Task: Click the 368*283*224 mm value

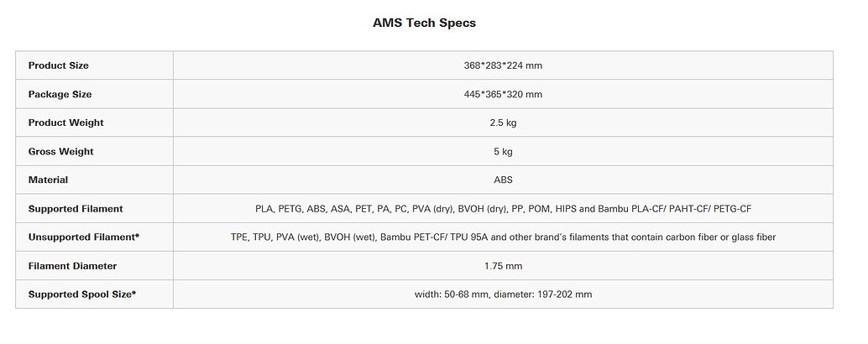Action: pos(503,65)
